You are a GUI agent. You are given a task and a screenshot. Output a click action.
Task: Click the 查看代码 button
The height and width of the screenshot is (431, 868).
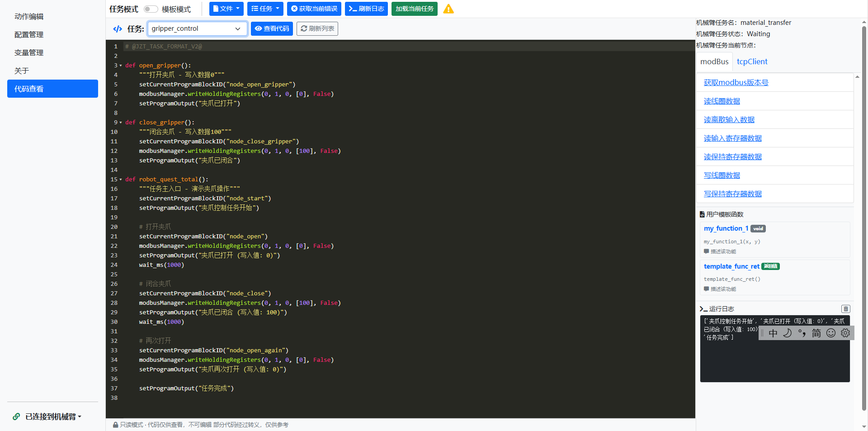[x=272, y=28]
